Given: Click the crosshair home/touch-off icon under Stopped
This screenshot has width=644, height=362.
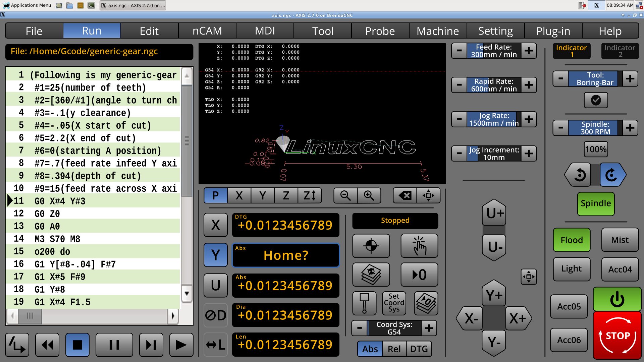Looking at the screenshot, I should 371,246.
